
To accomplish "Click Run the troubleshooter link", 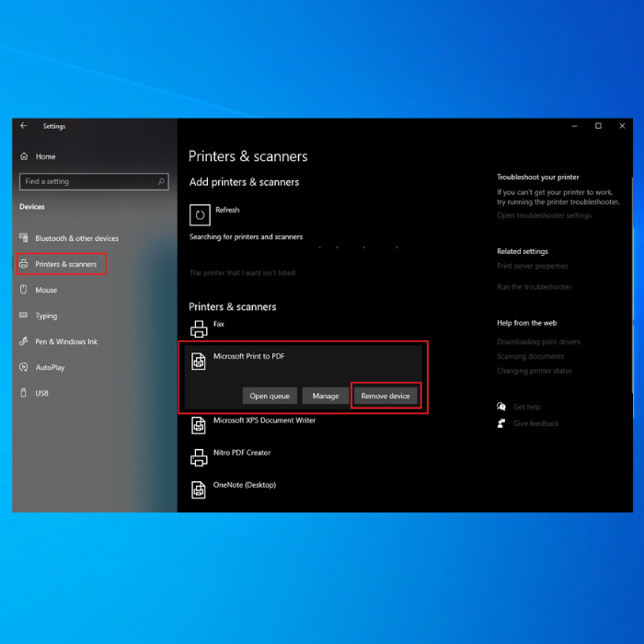I will (x=534, y=287).
